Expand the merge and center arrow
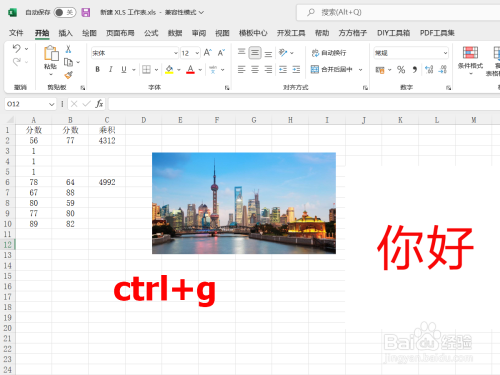 tap(360, 70)
